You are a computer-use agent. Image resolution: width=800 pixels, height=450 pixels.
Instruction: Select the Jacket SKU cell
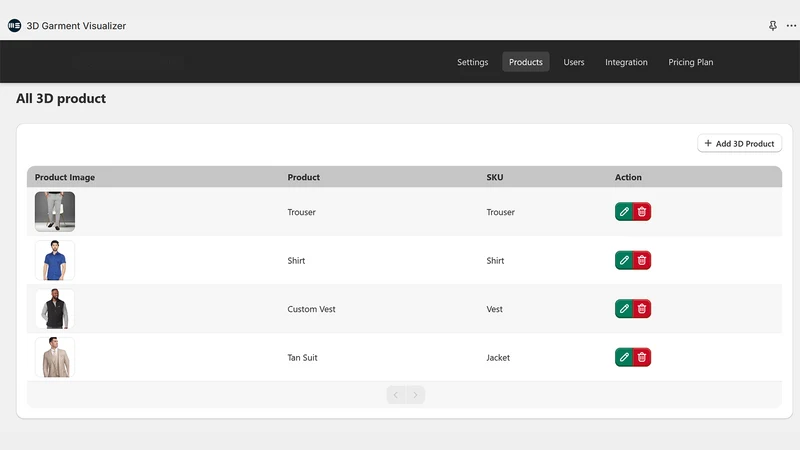[x=498, y=358]
